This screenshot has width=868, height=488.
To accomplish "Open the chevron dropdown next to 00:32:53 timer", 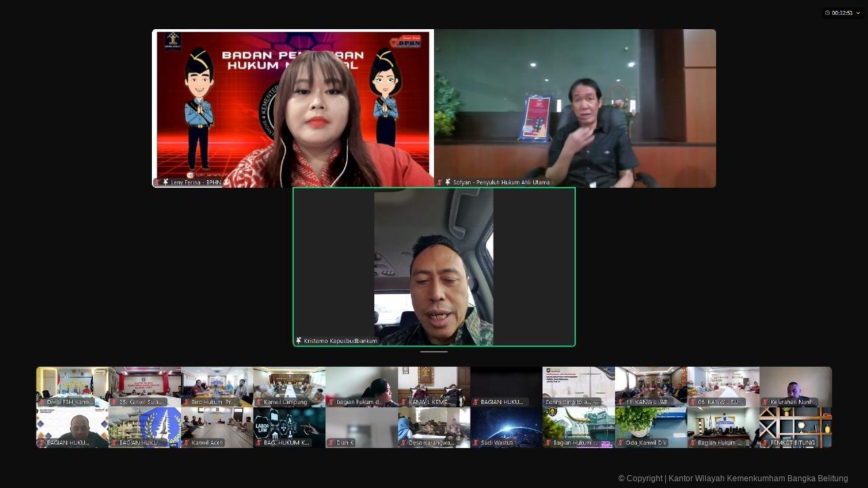I will pyautogui.click(x=857, y=12).
